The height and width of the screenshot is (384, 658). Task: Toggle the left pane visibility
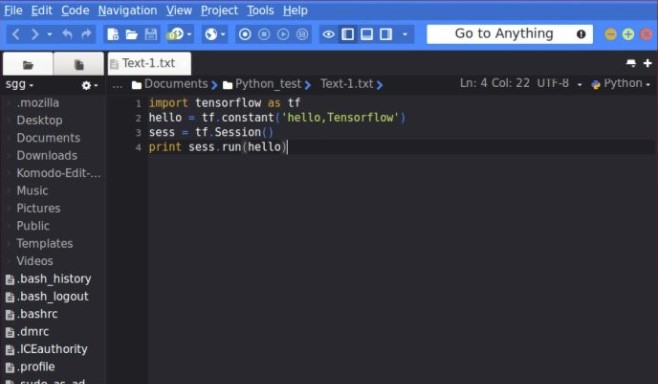click(x=348, y=34)
